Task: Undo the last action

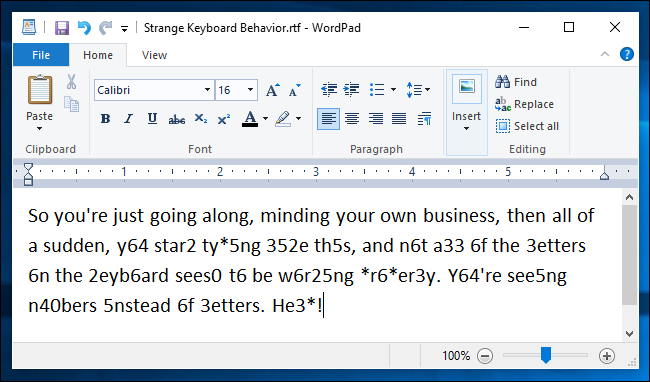Action: [x=84, y=28]
